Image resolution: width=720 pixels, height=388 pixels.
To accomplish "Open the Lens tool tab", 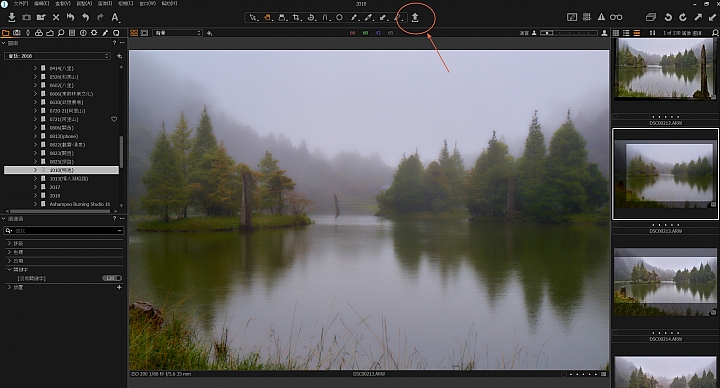I will coord(28,33).
